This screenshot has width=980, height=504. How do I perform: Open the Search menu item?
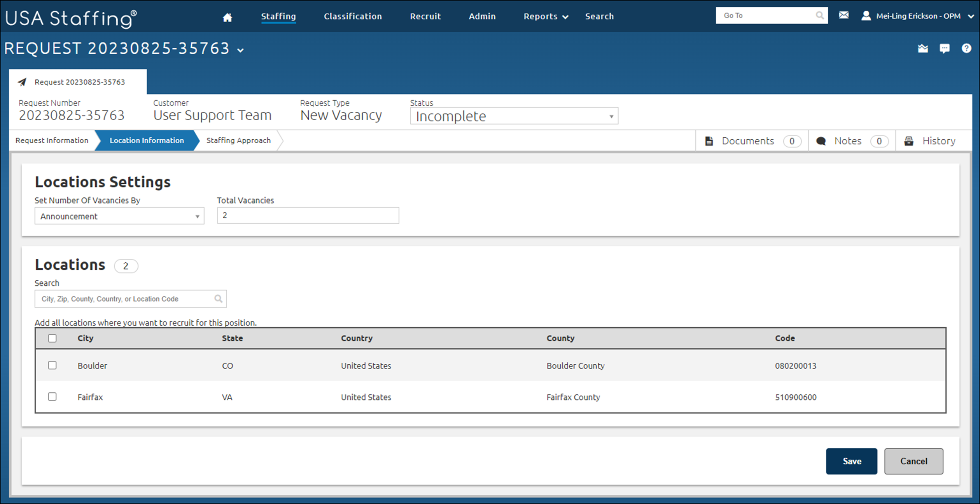[599, 16]
